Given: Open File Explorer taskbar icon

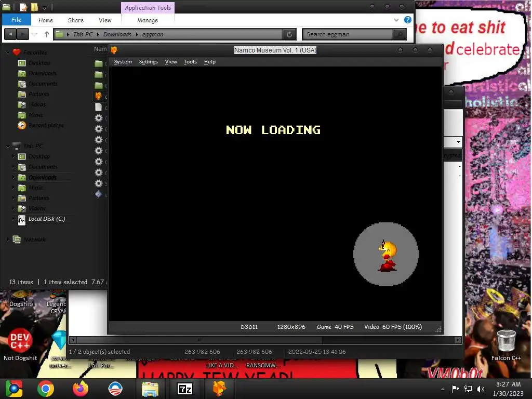Looking at the screenshot, I should (x=150, y=389).
